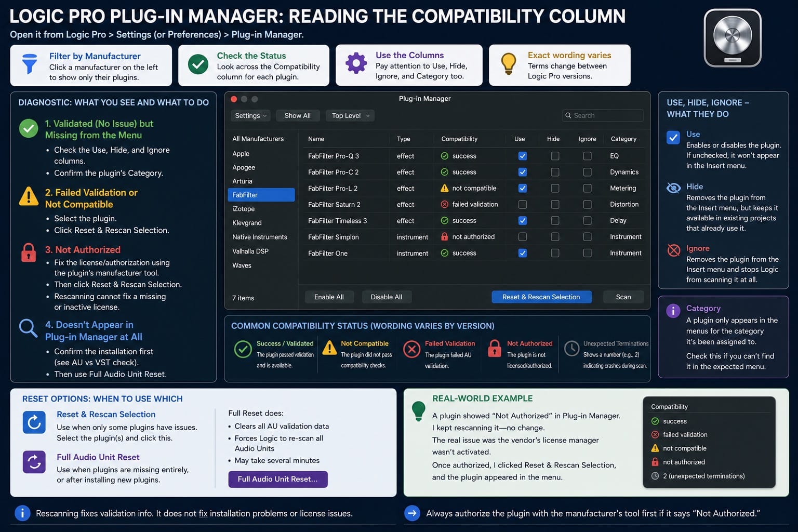Click the blue arrow icon beside Always authorize note
Image resolution: width=798 pixels, height=532 pixels.
412,513
